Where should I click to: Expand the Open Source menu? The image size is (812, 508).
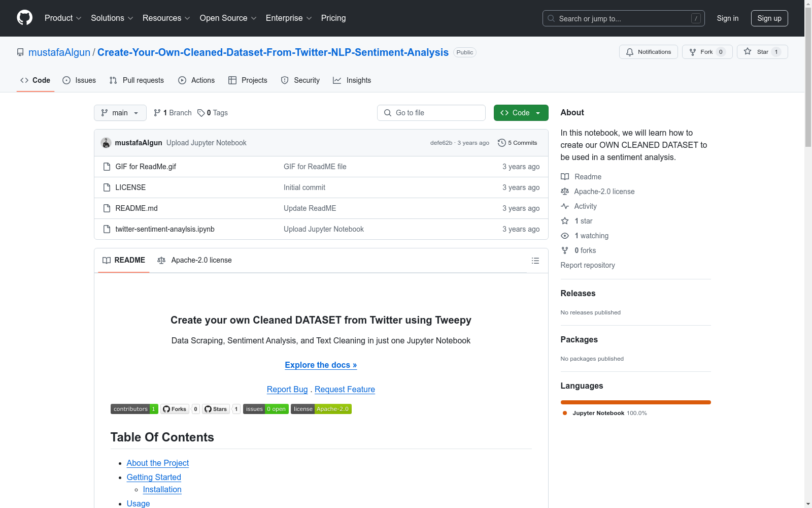(x=228, y=18)
